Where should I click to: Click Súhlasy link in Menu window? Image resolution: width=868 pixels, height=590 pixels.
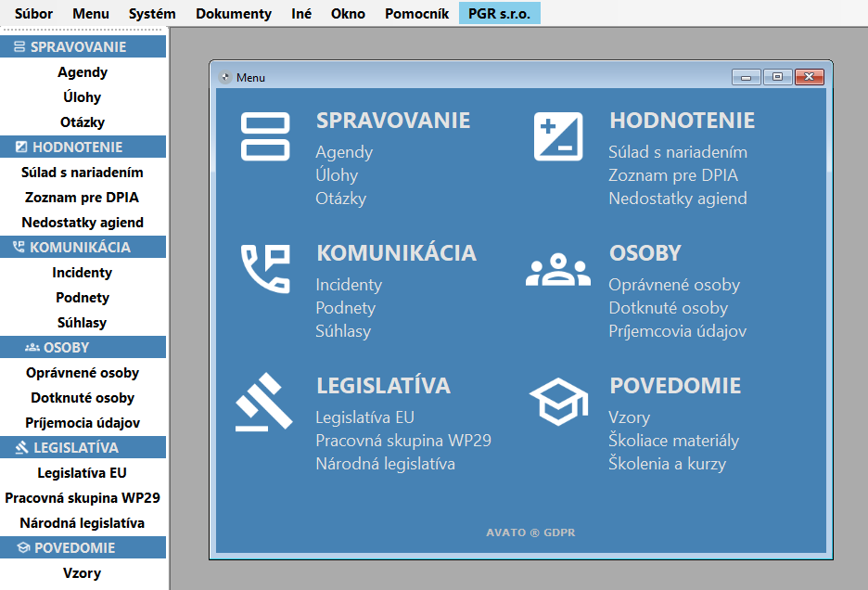(343, 331)
